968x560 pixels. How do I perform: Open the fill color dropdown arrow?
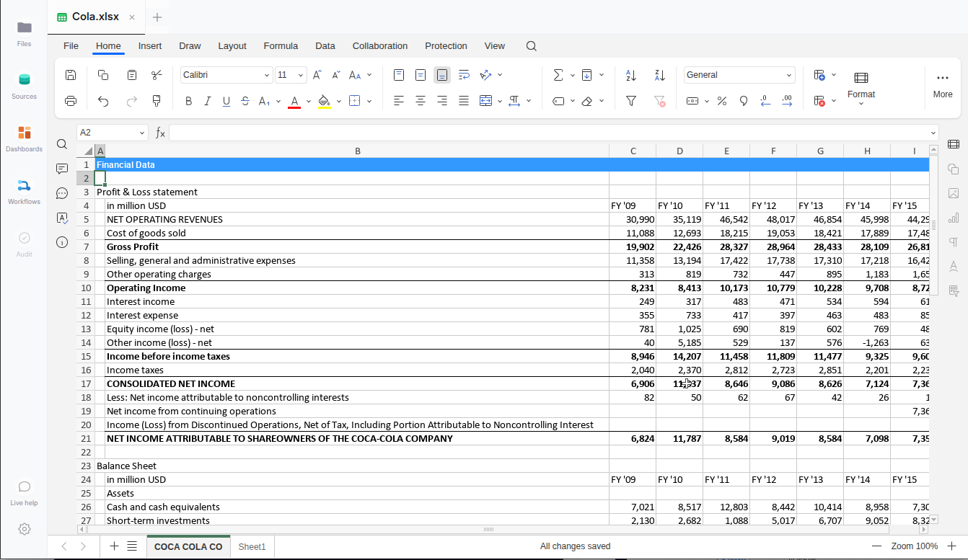pyautogui.click(x=339, y=101)
